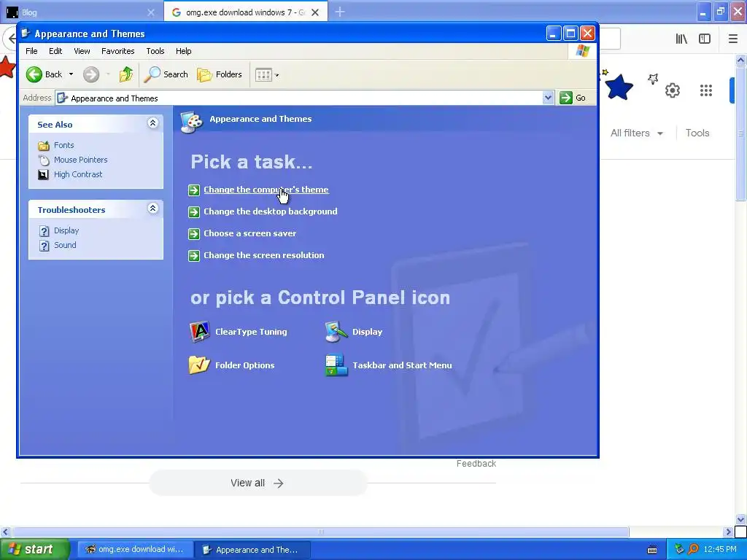Open the Edit menu
Image resolution: width=747 pixels, height=560 pixels.
[x=55, y=51]
